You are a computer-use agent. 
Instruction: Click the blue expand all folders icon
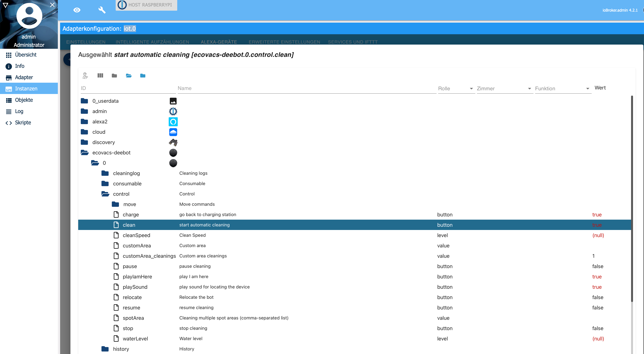pos(143,75)
